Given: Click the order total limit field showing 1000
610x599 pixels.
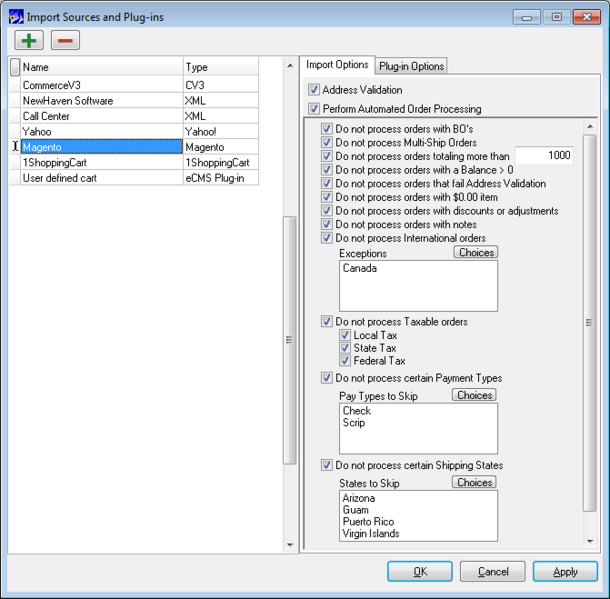Looking at the screenshot, I should coord(544,156).
